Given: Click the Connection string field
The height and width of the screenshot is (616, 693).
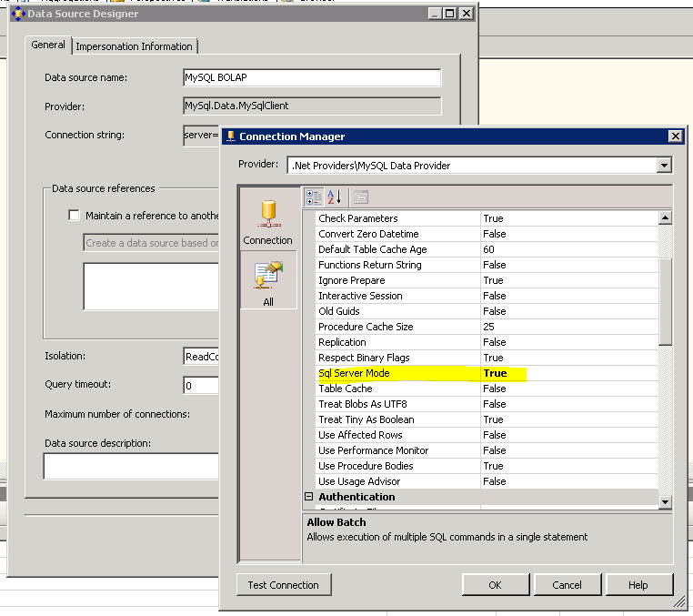Looking at the screenshot, I should [202, 136].
